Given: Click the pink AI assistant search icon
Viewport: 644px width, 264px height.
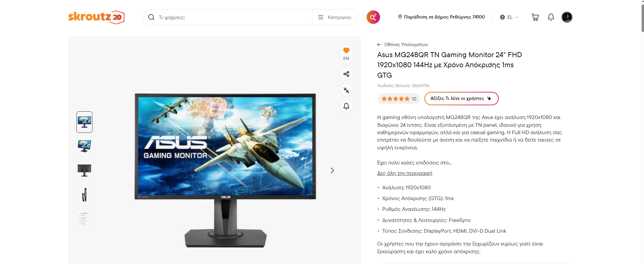Looking at the screenshot, I should tap(373, 17).
